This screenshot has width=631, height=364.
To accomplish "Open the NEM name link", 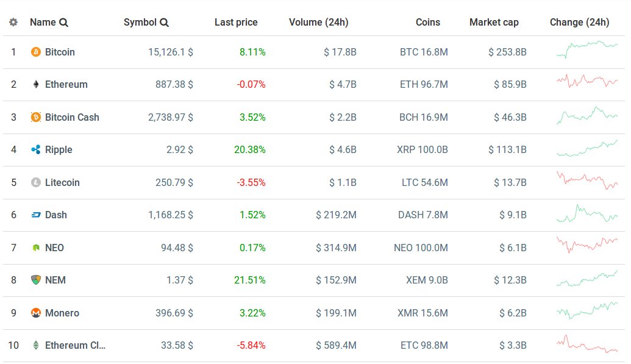I will click(x=55, y=280).
